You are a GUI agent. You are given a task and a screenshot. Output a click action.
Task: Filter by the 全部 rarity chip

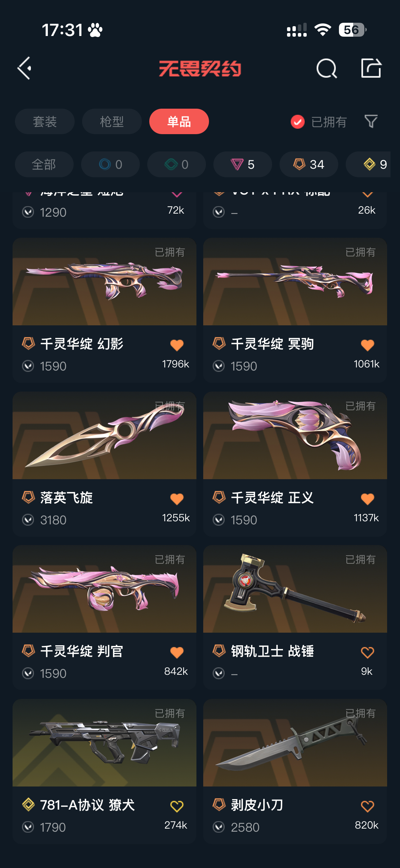coord(44,164)
